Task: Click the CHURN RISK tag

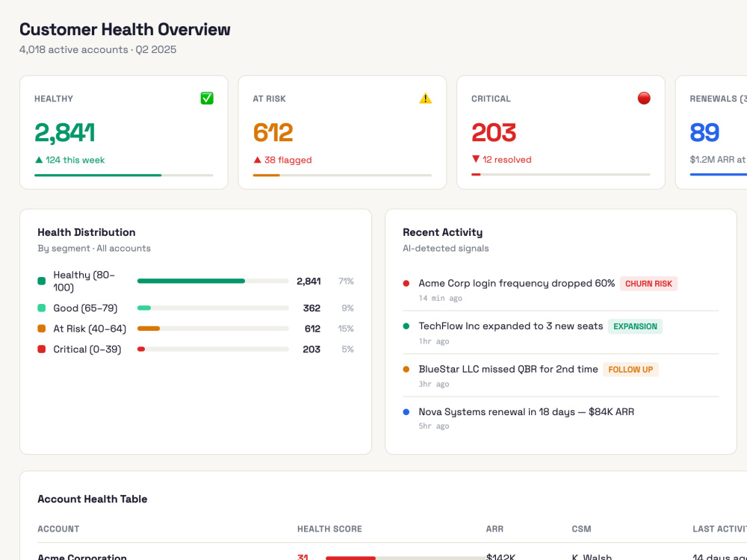Action: coord(648,284)
